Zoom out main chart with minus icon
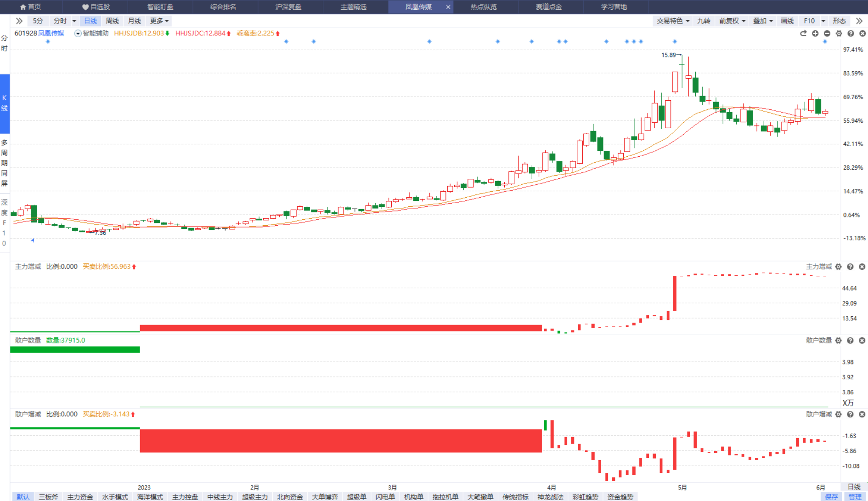Viewport: 868px width, 501px height. pyautogui.click(x=827, y=34)
